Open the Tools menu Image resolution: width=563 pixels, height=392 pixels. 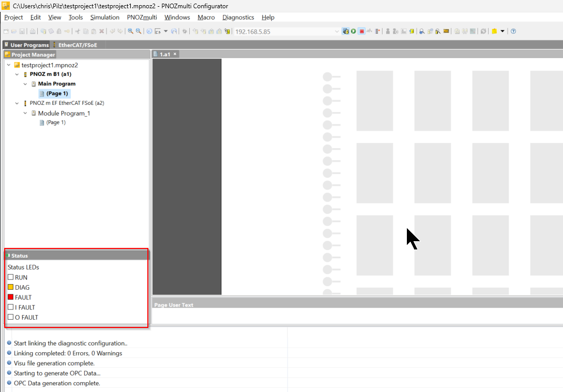pyautogui.click(x=75, y=17)
